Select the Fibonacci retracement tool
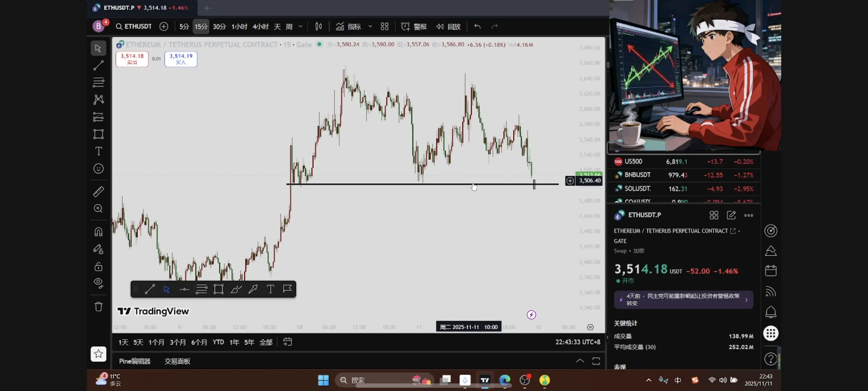 (x=98, y=82)
